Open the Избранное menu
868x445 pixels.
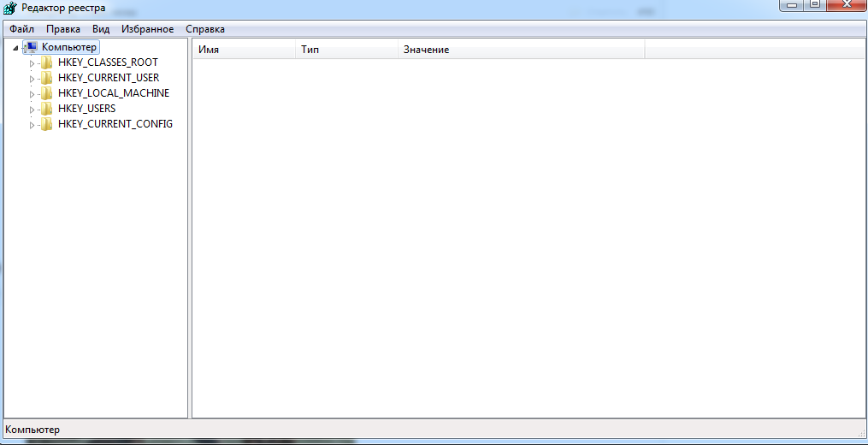(147, 29)
